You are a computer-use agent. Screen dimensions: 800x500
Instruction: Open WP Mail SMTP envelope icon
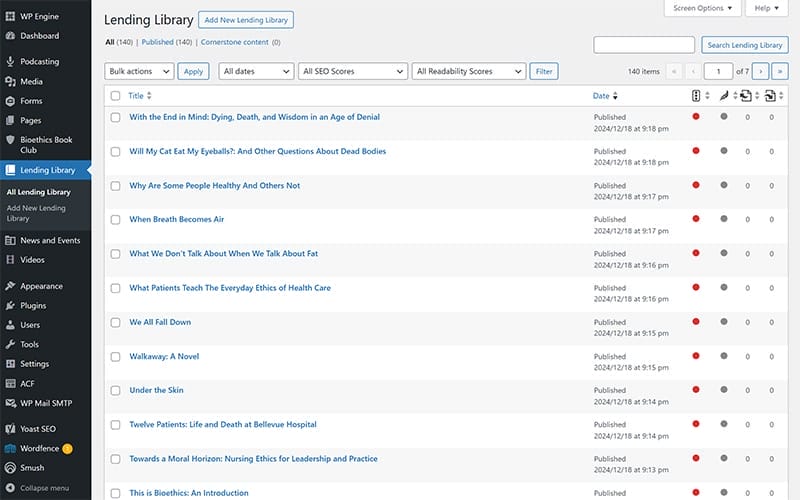pos(10,403)
